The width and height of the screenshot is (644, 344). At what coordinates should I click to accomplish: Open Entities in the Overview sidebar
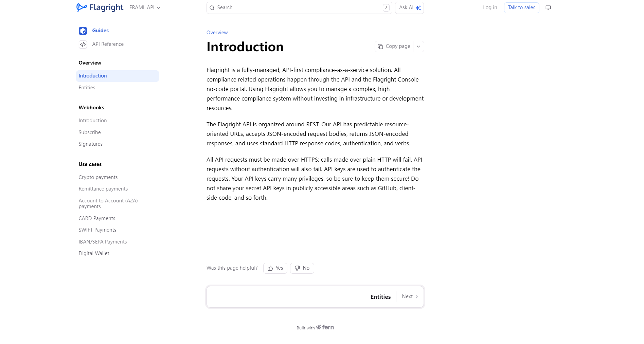(87, 88)
